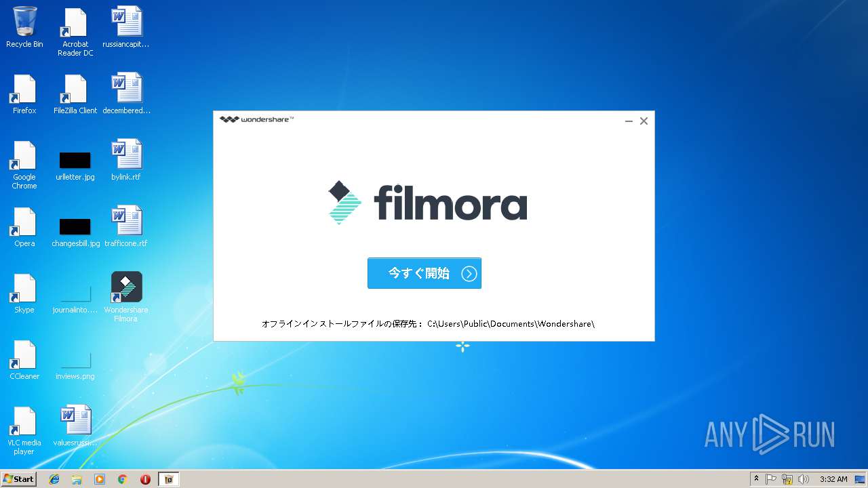Image resolution: width=868 pixels, height=488 pixels.
Task: Click the Action Center flag tray icon
Action: pos(771,479)
